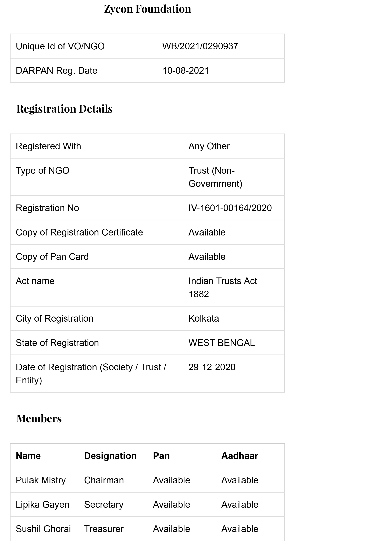The width and height of the screenshot is (392, 545).
Task: Click the registration number IV-1601-00164/2020
Action: pos(230,208)
